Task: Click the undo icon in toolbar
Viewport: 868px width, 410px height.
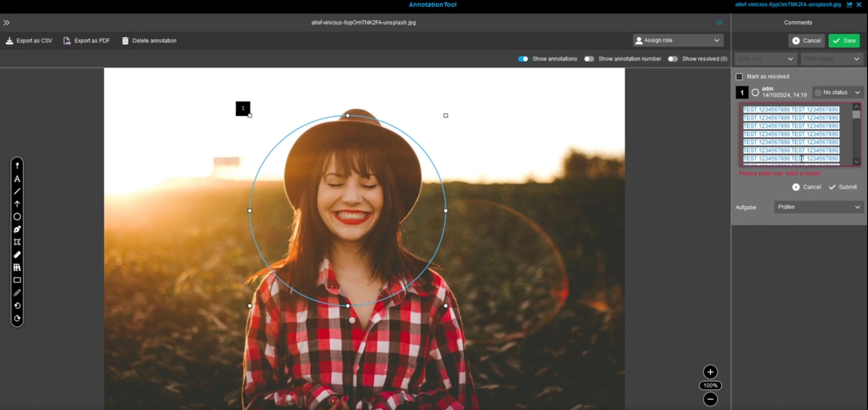Action: point(17,306)
